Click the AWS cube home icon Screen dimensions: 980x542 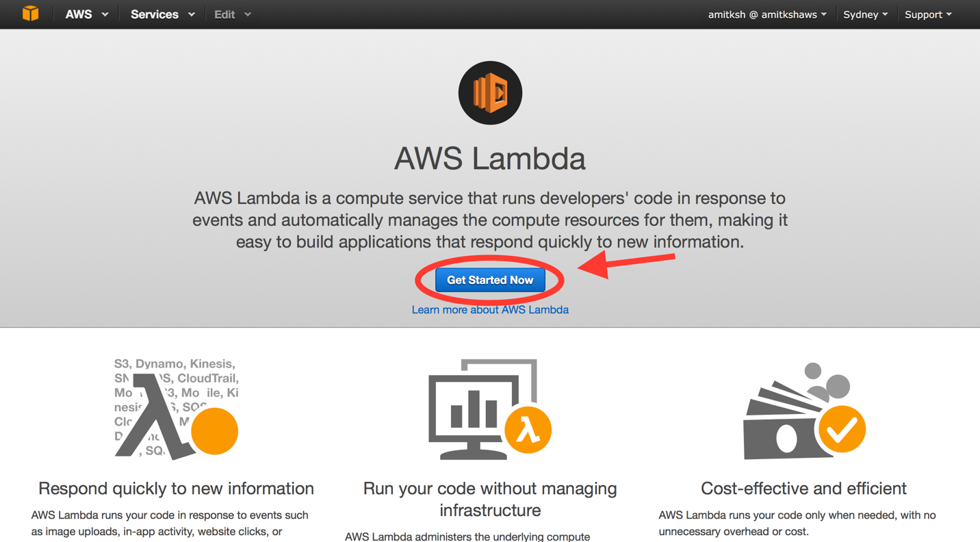point(29,14)
